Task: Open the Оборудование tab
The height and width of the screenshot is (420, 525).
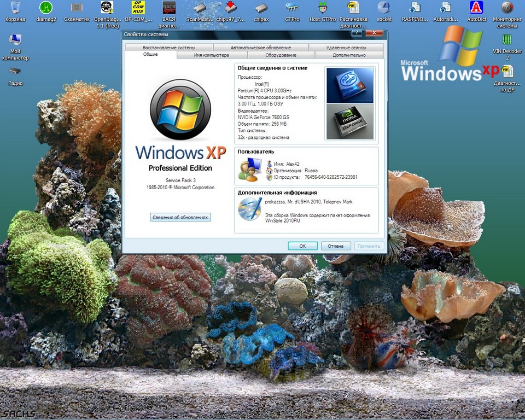Action: (x=281, y=55)
